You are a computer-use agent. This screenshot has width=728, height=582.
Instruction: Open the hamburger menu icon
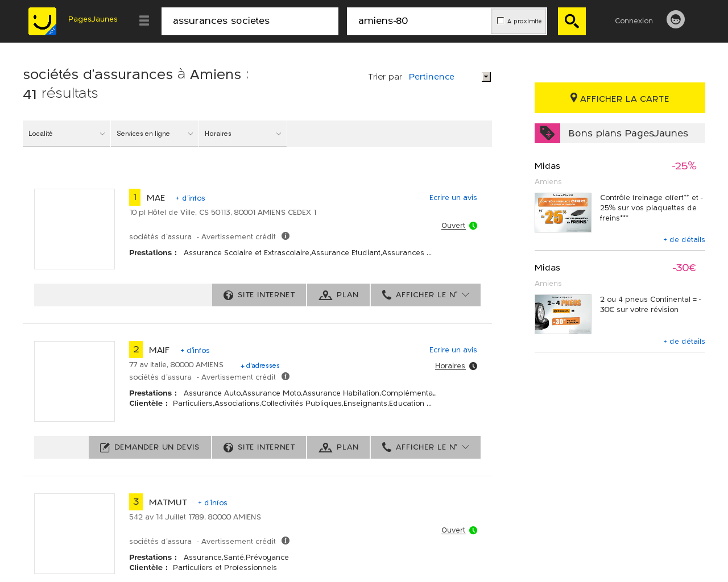pos(144,21)
